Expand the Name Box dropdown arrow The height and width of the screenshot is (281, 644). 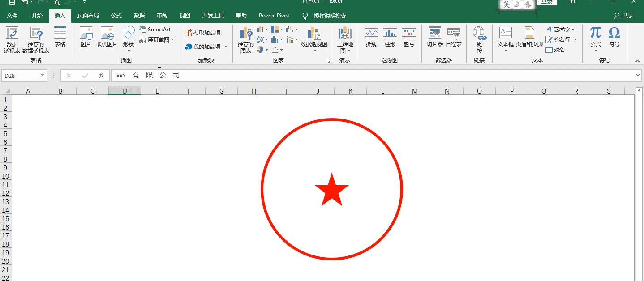tap(43, 76)
